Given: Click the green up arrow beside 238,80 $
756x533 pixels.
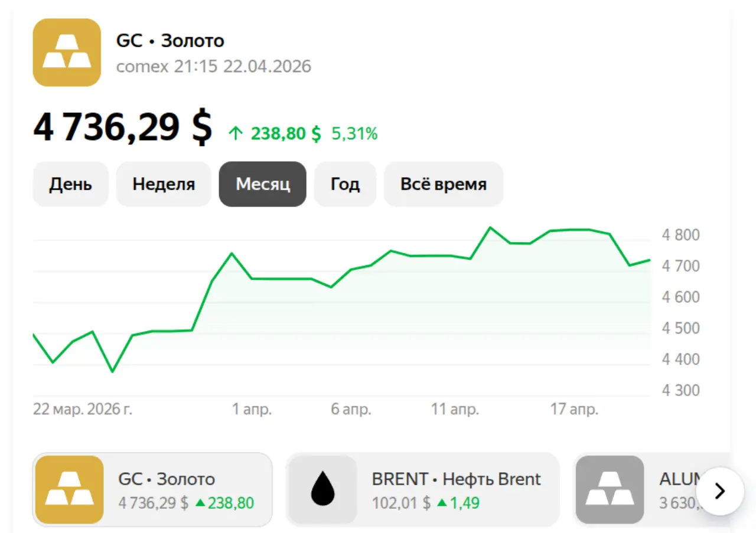Looking at the screenshot, I should (235, 134).
